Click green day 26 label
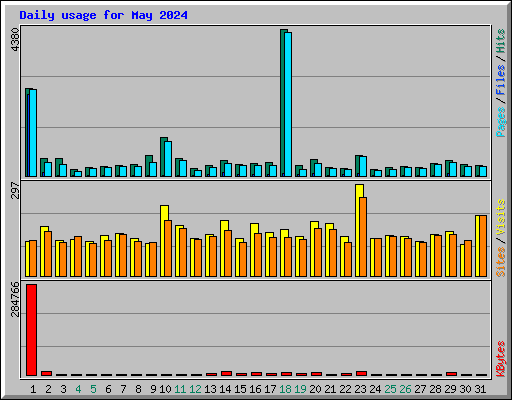Viewport: 512px width, 400px height. [x=405, y=389]
